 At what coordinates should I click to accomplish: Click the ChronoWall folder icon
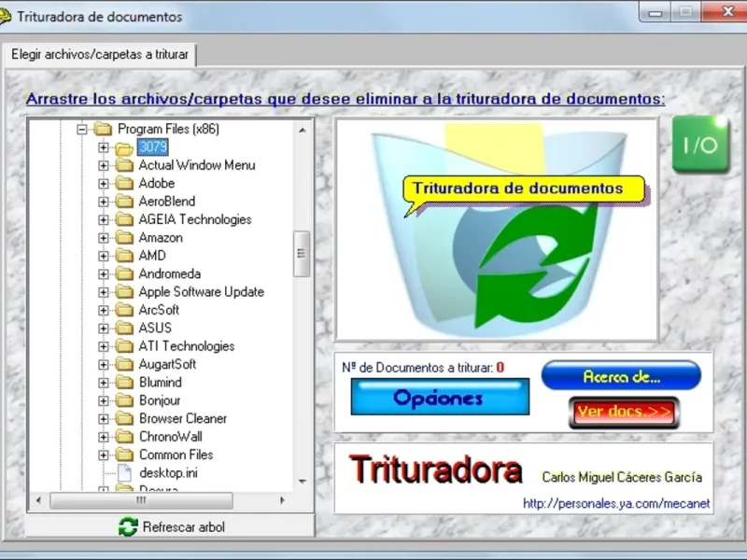(124, 437)
